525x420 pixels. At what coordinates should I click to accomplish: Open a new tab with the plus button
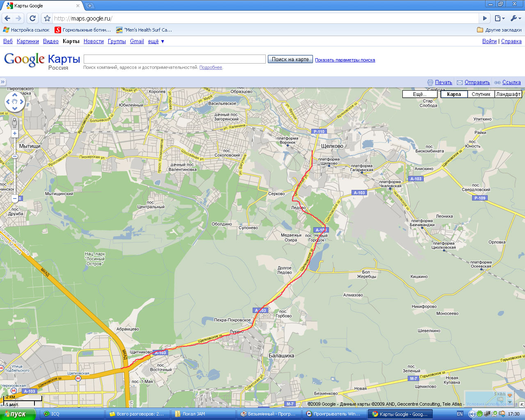(x=90, y=6)
